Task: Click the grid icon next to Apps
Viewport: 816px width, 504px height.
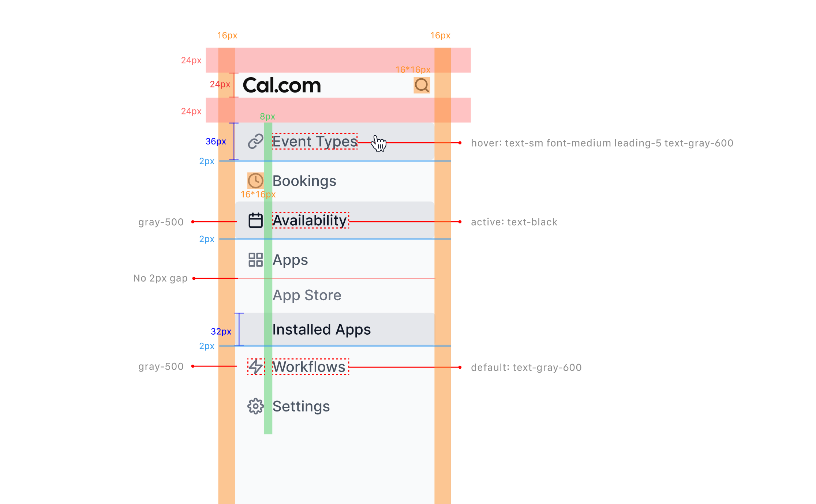Action: click(255, 260)
